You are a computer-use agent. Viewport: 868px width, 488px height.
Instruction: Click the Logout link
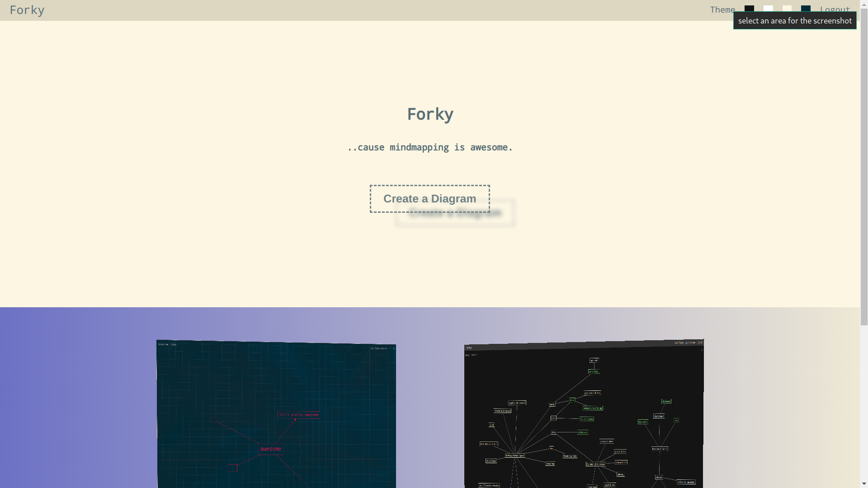[x=835, y=9]
